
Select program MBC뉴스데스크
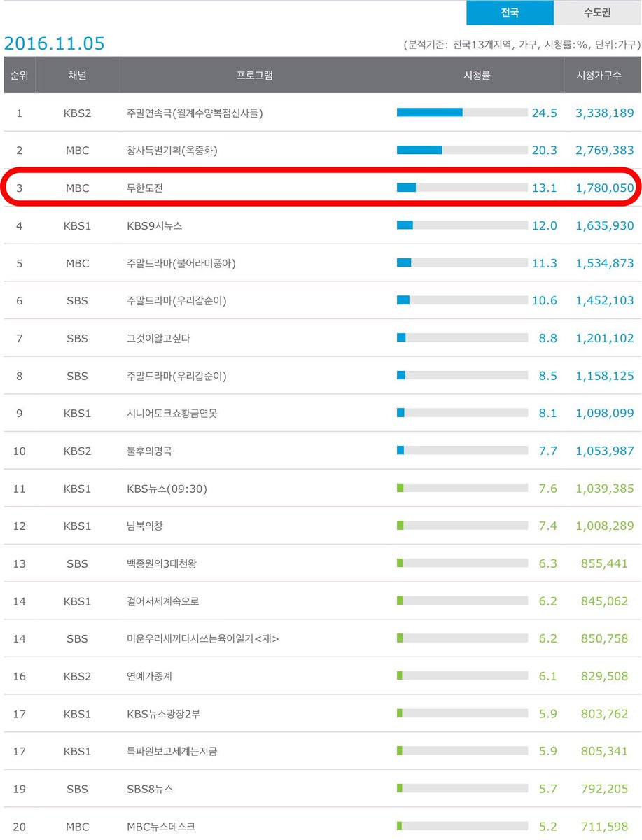[161, 827]
